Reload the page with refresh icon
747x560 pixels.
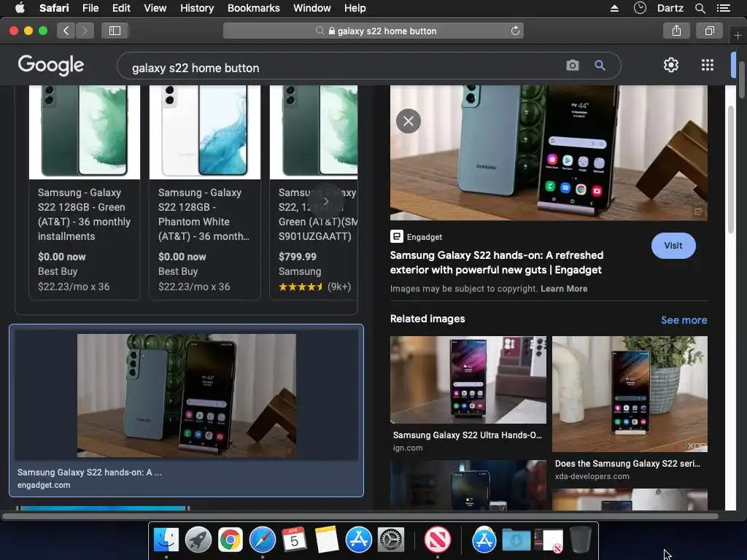(x=515, y=31)
